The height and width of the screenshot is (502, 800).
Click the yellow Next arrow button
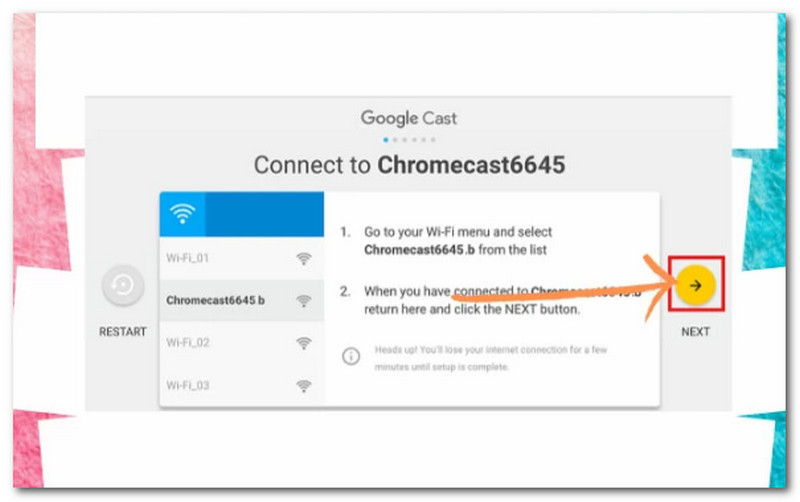point(696,285)
